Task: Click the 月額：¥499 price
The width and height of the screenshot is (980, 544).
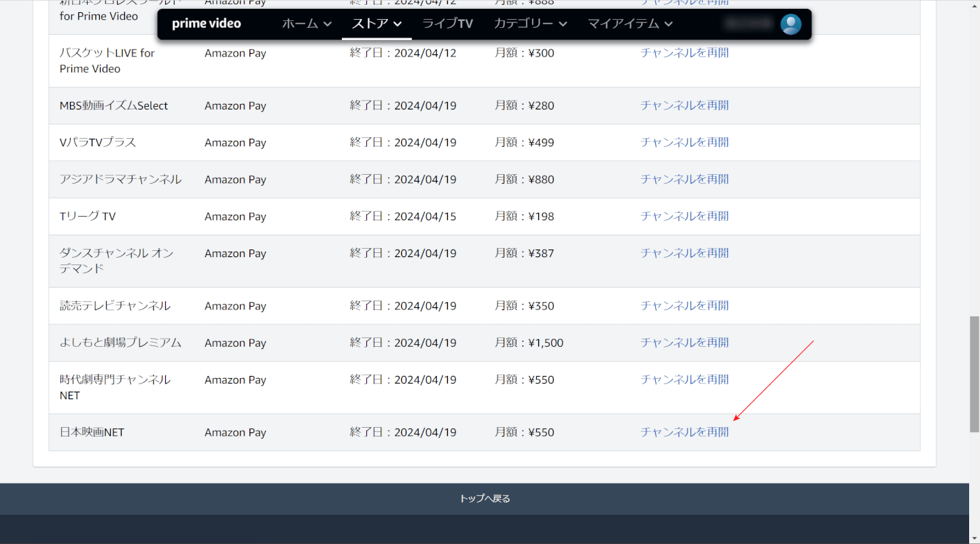Action: pyautogui.click(x=525, y=142)
